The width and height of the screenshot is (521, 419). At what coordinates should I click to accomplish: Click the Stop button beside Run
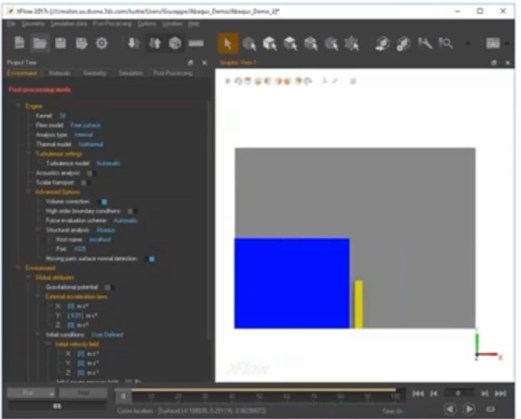tap(83, 393)
